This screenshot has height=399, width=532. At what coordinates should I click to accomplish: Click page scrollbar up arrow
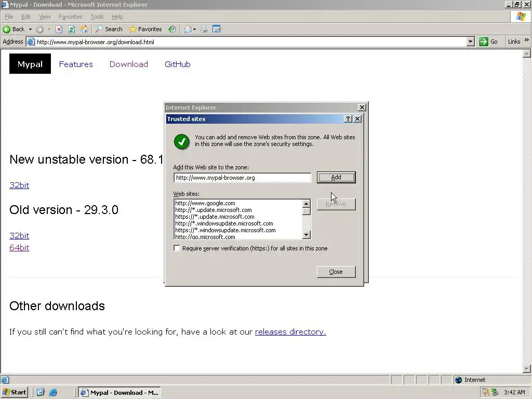pyautogui.click(x=527, y=54)
